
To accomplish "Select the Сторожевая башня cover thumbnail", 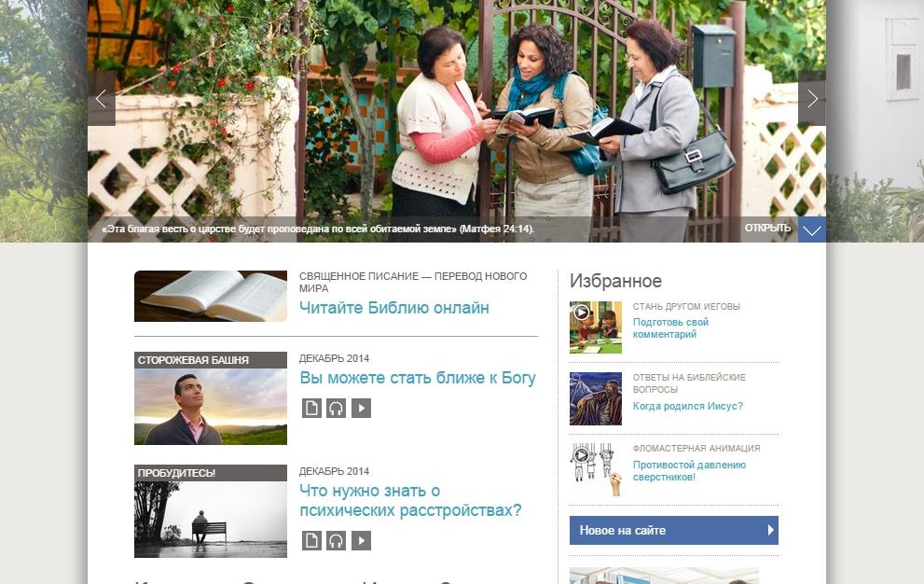I will [x=211, y=398].
